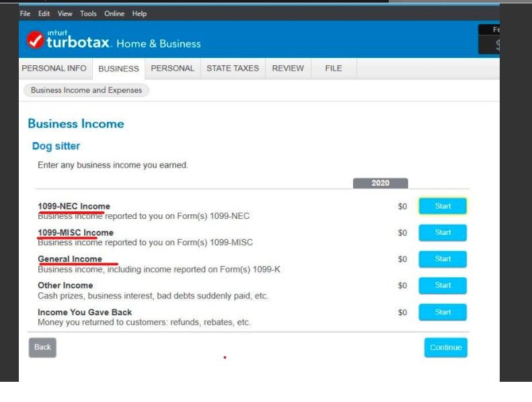Screen dimensions: 532x402
Task: Open the Edit menu
Action: click(x=44, y=13)
